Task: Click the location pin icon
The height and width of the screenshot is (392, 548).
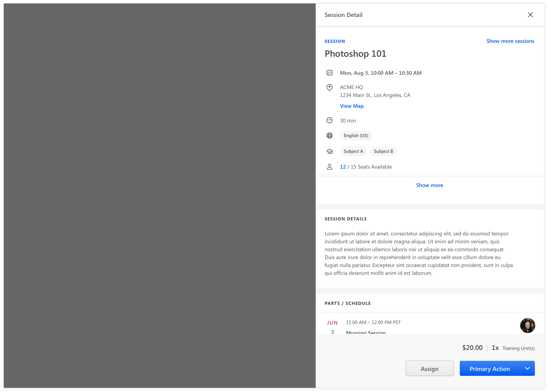Action: click(x=329, y=87)
